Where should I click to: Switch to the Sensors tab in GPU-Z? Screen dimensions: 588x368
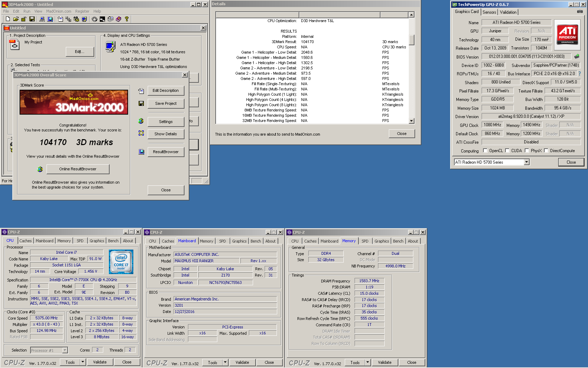coord(489,12)
